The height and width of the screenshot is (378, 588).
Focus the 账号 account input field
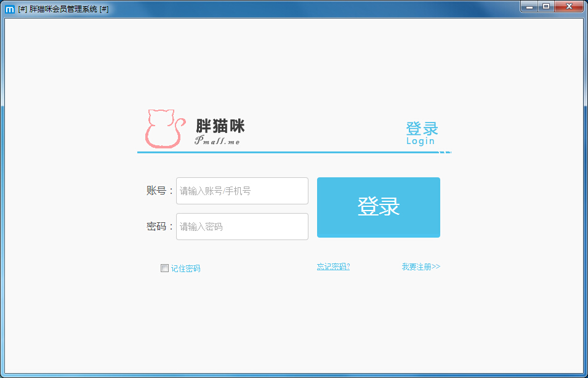point(242,191)
